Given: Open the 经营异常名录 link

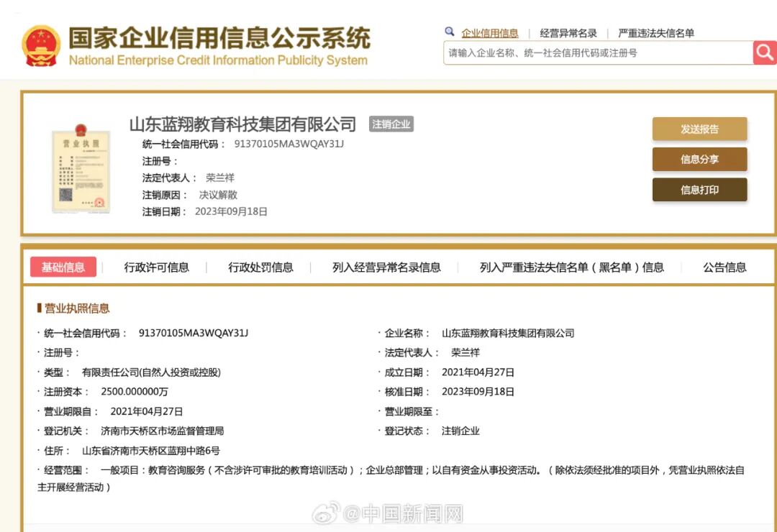Looking at the screenshot, I should [568, 32].
